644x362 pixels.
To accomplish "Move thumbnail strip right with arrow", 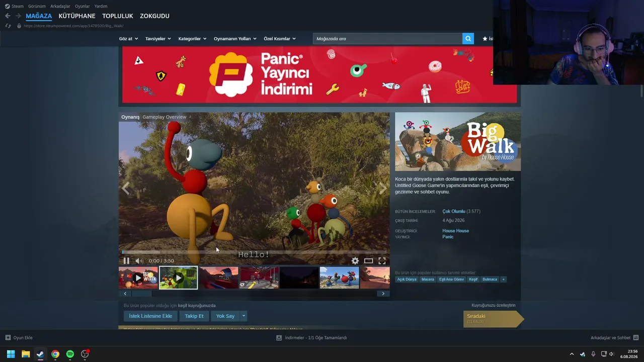I will pos(383,294).
